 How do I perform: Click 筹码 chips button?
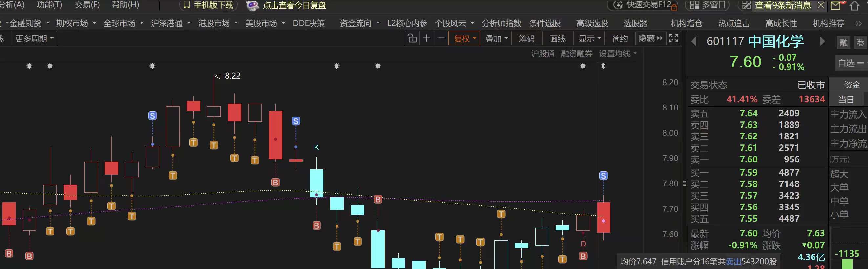click(527, 38)
